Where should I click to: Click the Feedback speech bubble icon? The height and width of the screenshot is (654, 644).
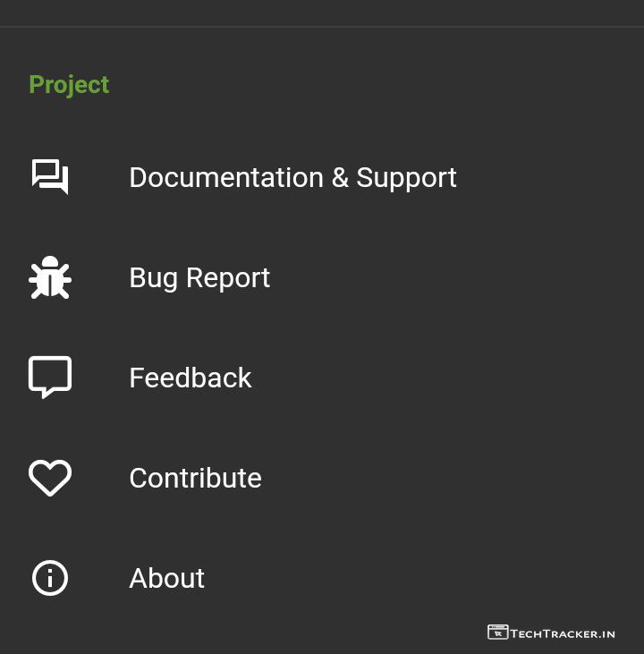(50, 377)
